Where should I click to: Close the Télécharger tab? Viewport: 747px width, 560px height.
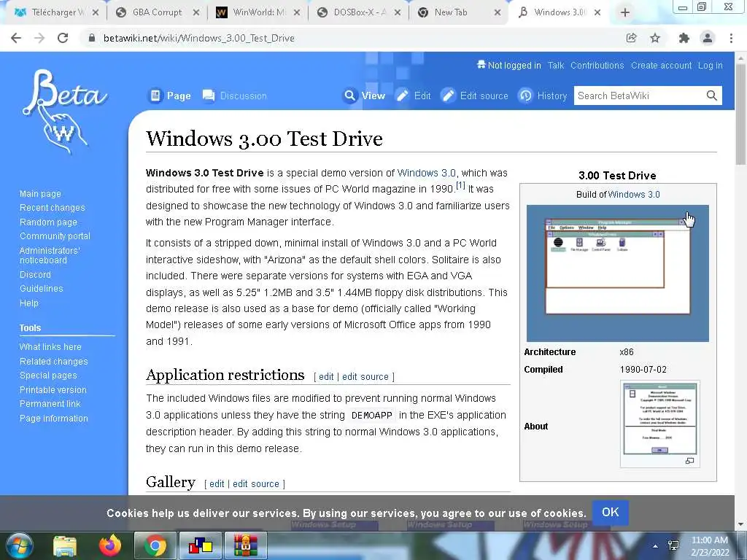point(96,13)
